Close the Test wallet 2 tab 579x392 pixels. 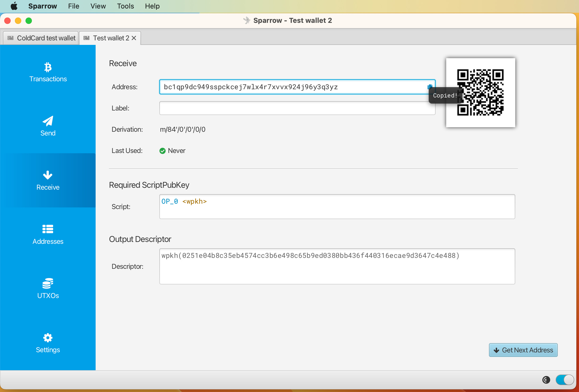pos(134,38)
